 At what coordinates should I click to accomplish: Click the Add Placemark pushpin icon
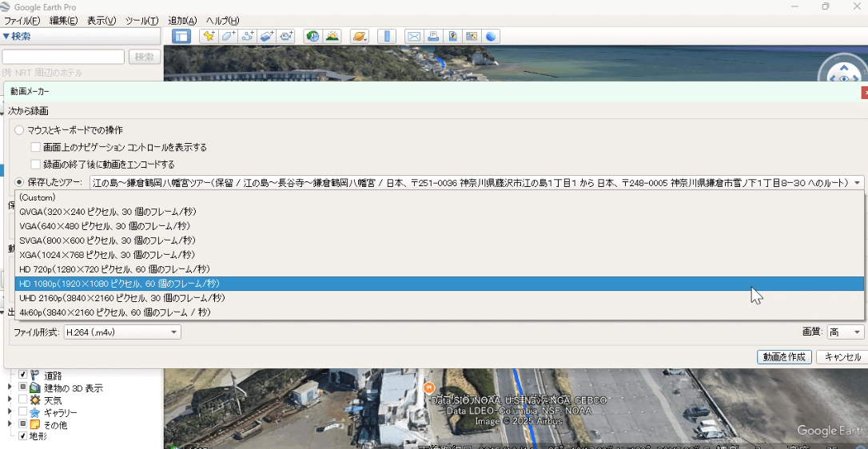tap(209, 36)
